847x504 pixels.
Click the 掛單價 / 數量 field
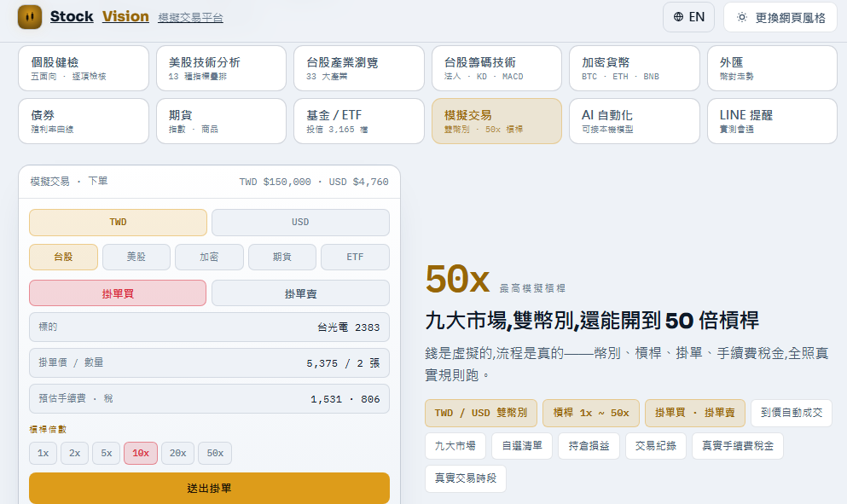(209, 363)
